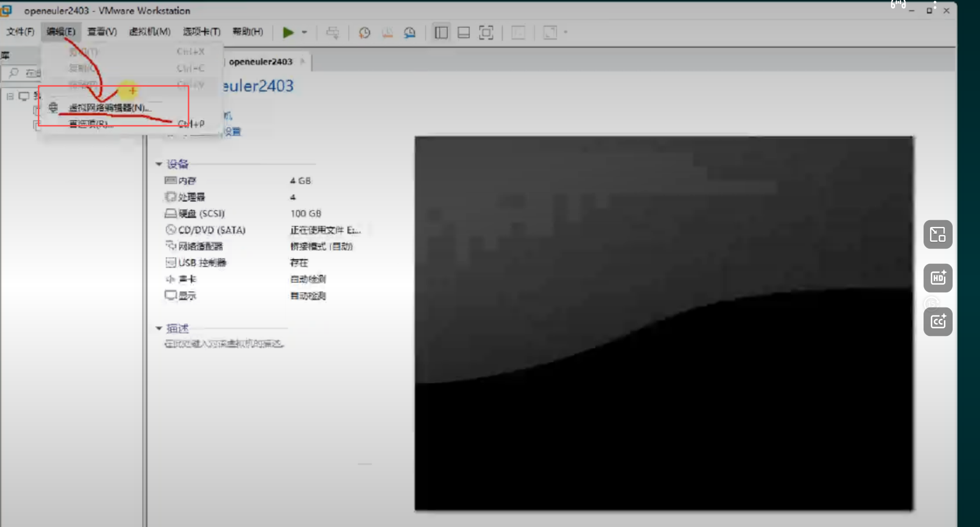Open the 帮助(H) menu

(x=248, y=31)
